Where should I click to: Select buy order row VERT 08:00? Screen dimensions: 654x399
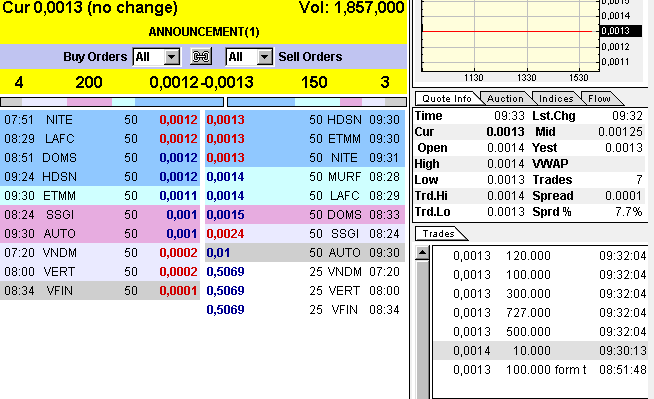(x=100, y=271)
